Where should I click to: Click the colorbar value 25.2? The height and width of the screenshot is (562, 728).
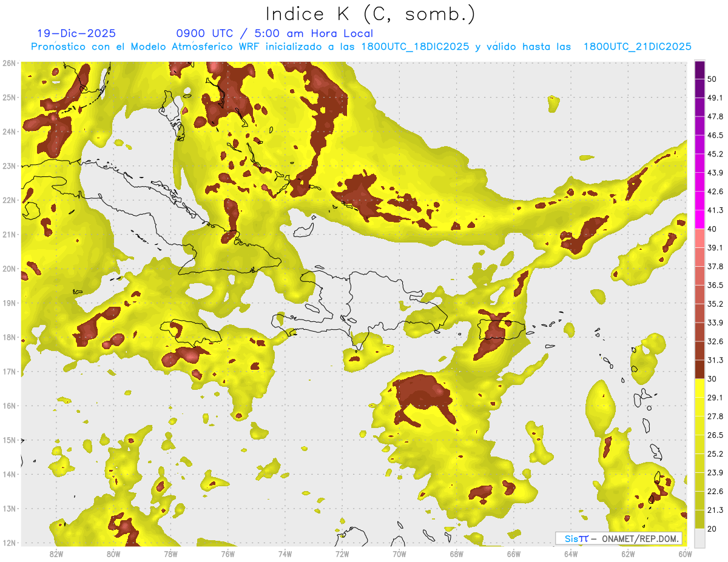pyautogui.click(x=715, y=453)
